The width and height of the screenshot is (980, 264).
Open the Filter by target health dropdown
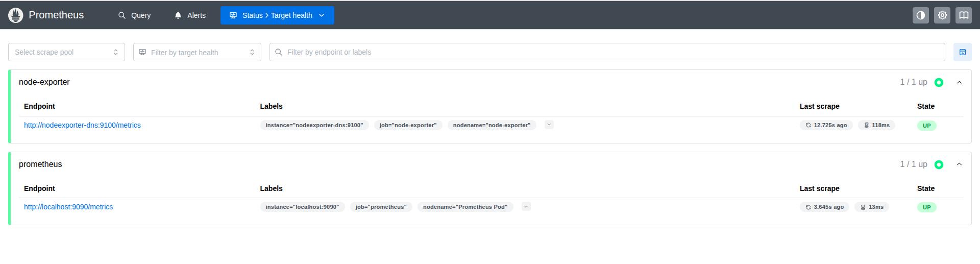point(197,52)
